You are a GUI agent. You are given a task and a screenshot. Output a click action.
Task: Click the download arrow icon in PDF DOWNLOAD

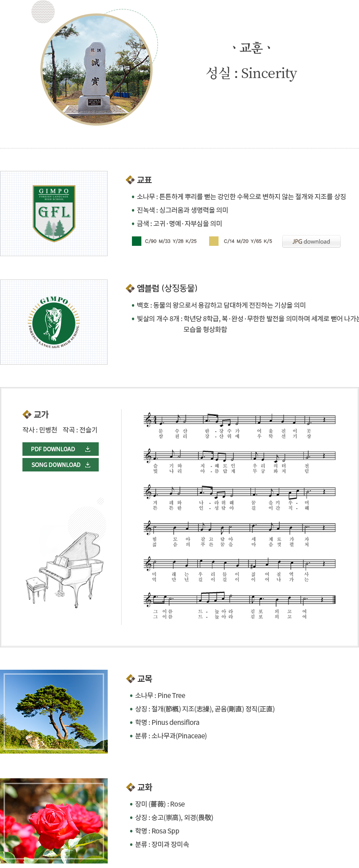point(88,449)
